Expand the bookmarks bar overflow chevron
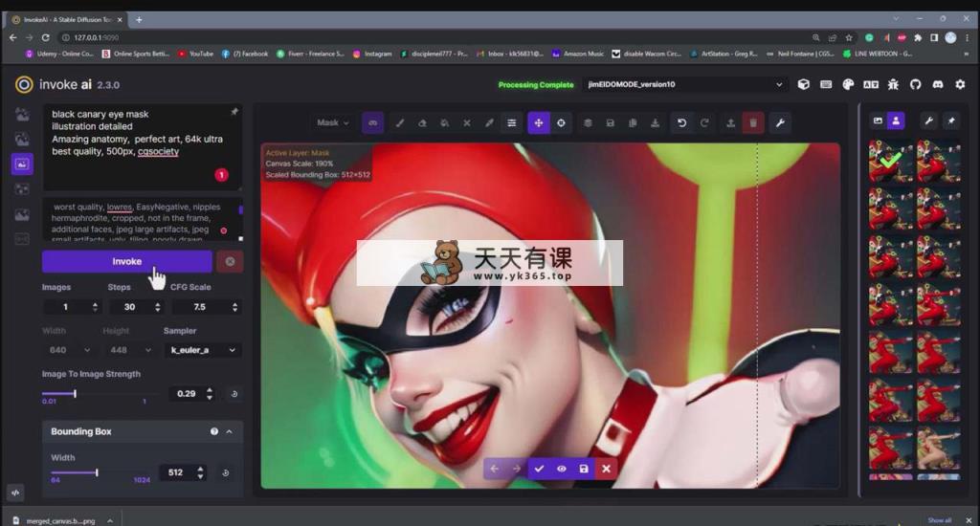The image size is (980, 526). click(x=967, y=55)
